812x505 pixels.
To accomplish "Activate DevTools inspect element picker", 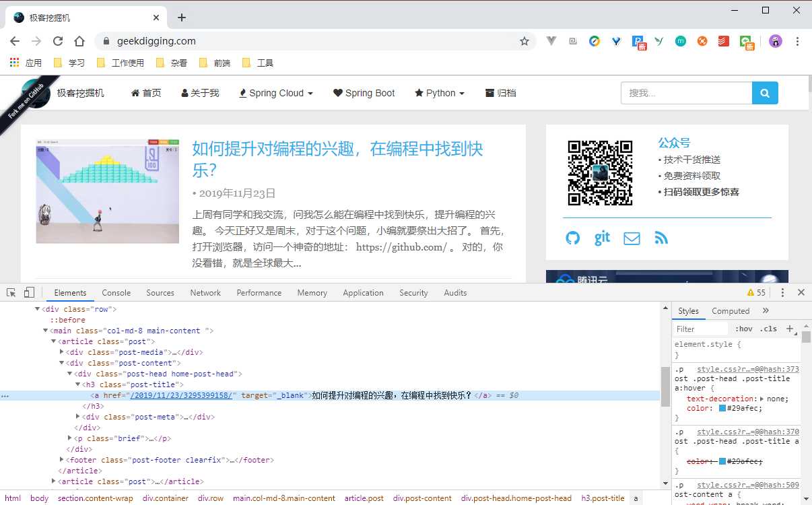I will click(x=11, y=292).
